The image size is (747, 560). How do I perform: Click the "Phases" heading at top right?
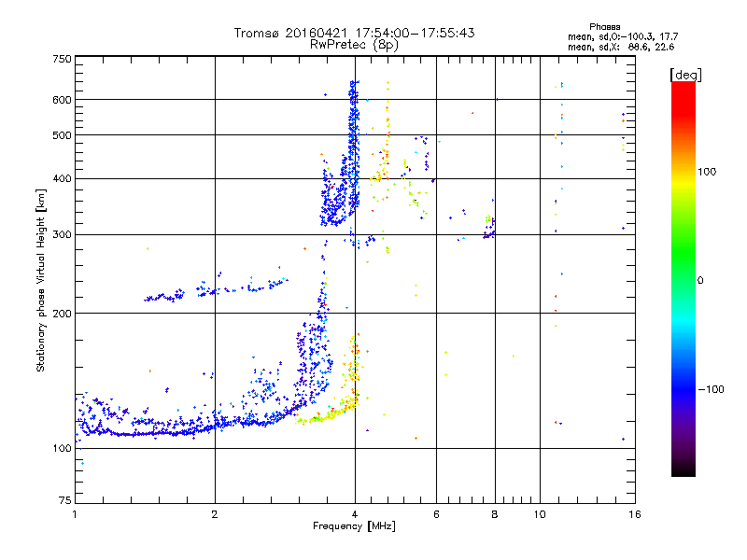pos(604,27)
